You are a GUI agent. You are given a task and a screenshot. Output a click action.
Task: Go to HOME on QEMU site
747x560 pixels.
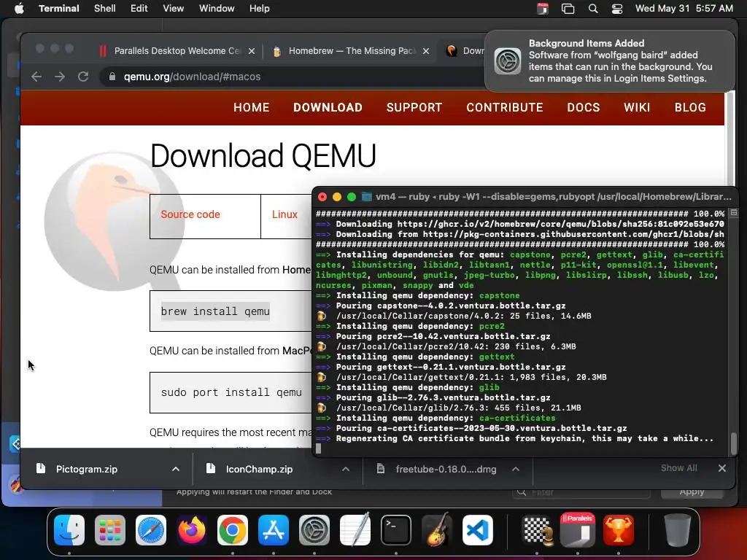coord(252,108)
